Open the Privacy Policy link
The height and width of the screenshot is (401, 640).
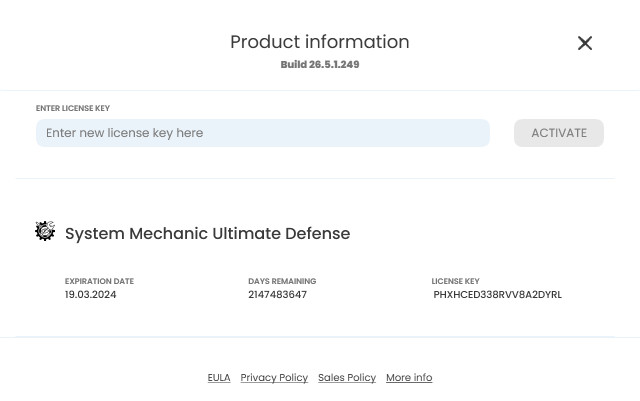click(x=274, y=378)
